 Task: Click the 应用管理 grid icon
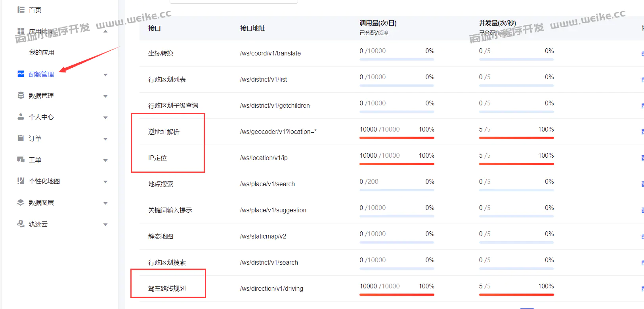[21, 31]
